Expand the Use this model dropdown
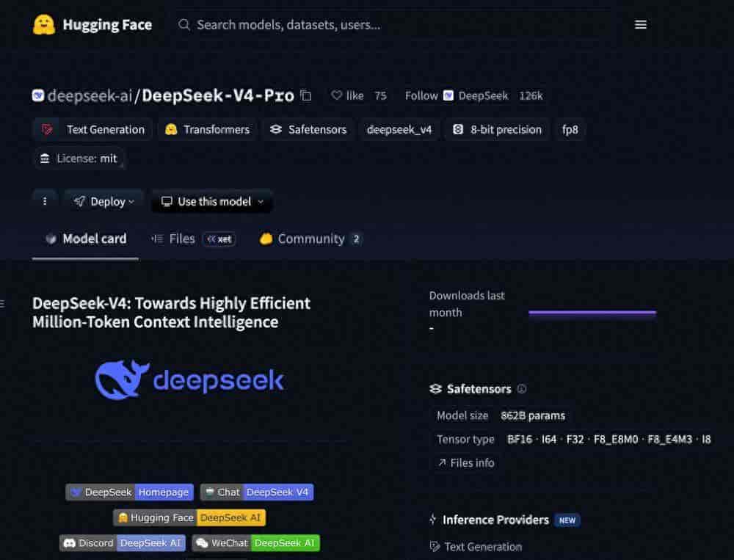734x560 pixels. pyautogui.click(x=211, y=201)
